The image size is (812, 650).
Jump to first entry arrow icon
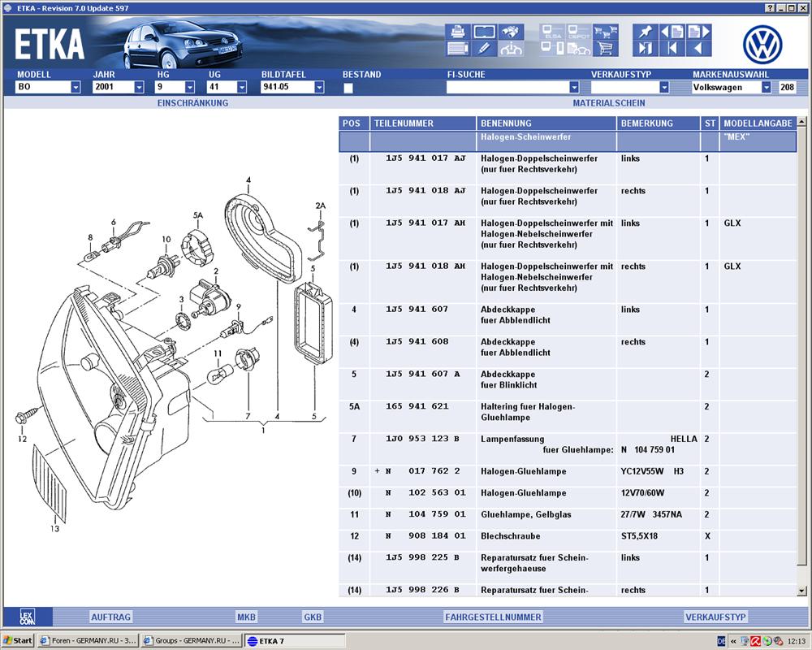[672, 49]
